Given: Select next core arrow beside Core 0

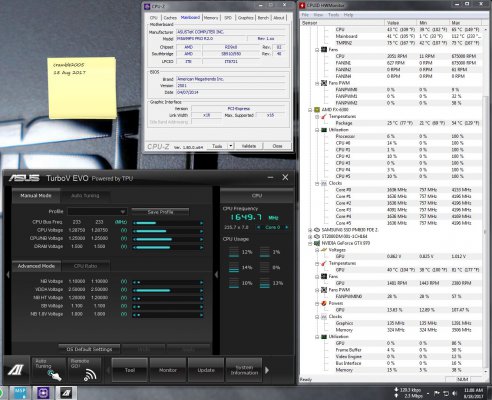Looking at the screenshot, I should tap(286, 227).
